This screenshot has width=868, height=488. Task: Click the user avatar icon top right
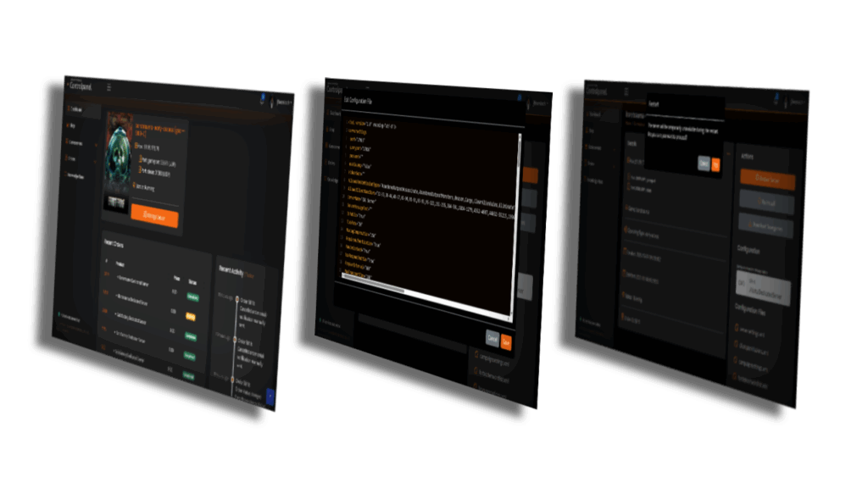(x=272, y=101)
